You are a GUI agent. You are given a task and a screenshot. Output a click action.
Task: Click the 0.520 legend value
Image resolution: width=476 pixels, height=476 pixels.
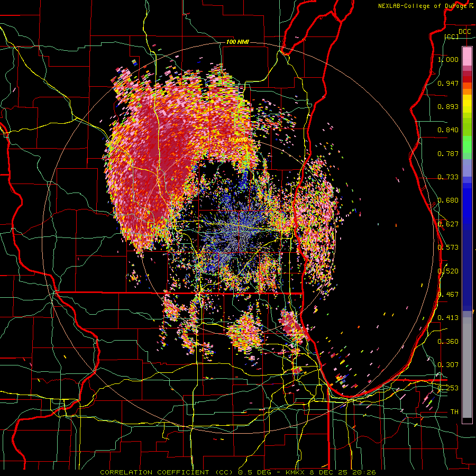(x=448, y=271)
